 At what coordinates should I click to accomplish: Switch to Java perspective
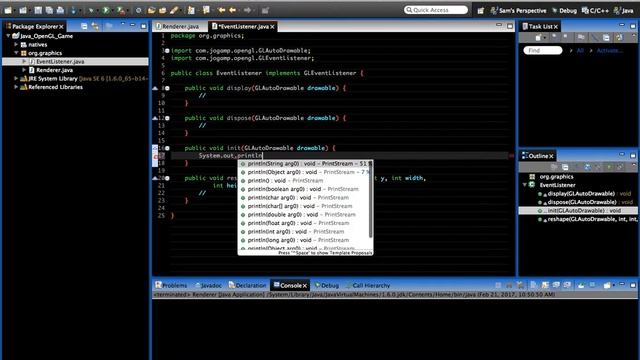623,11
